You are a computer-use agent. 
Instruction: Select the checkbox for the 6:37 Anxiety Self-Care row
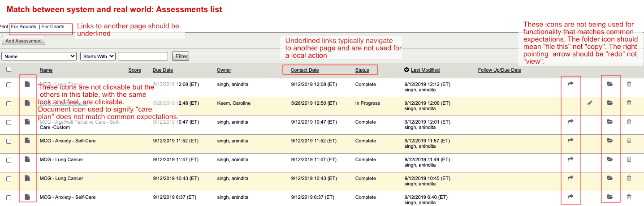(x=9, y=197)
